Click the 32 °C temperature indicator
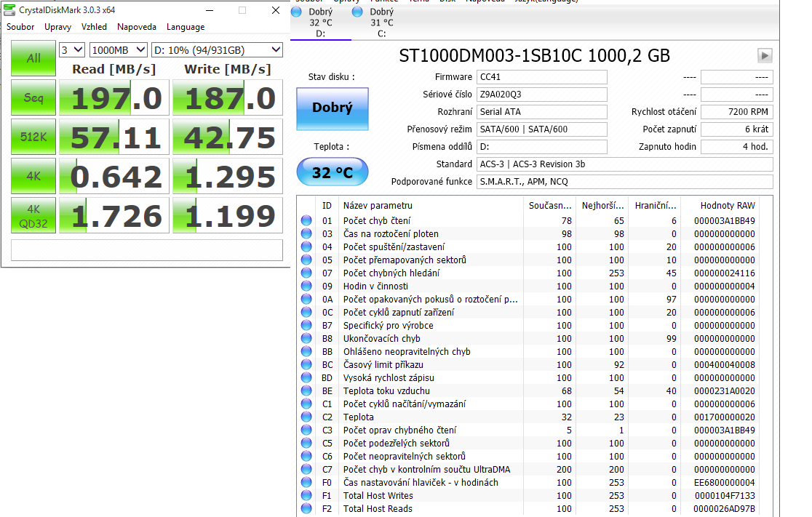812x517 pixels. (x=333, y=172)
